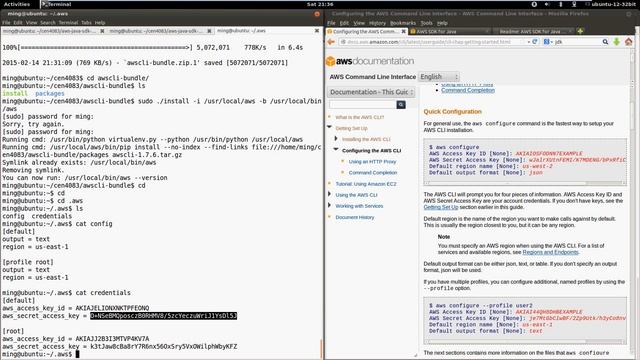Collapse the 'Getting Set Up' sidebar section
The image size is (640, 360).
coord(329,128)
